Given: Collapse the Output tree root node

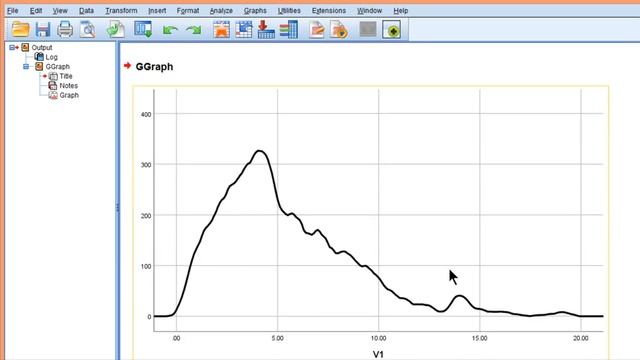Looking at the screenshot, I should tap(12, 47).
